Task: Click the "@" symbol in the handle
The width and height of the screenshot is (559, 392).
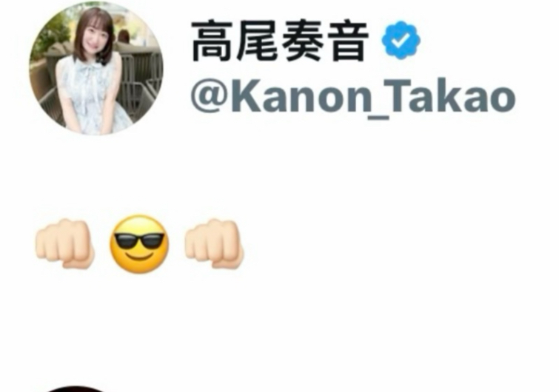Action: pyautogui.click(x=210, y=97)
